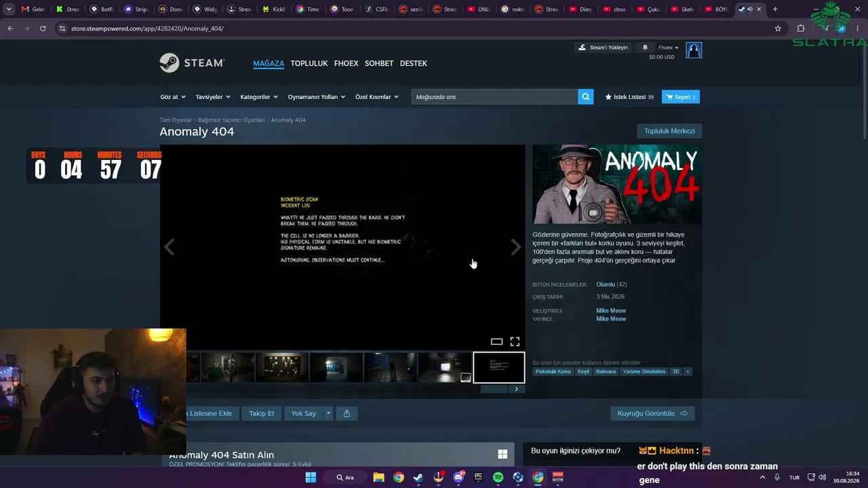Open Topluluk Merkezi community hub
868x488 pixels.
pyautogui.click(x=669, y=131)
